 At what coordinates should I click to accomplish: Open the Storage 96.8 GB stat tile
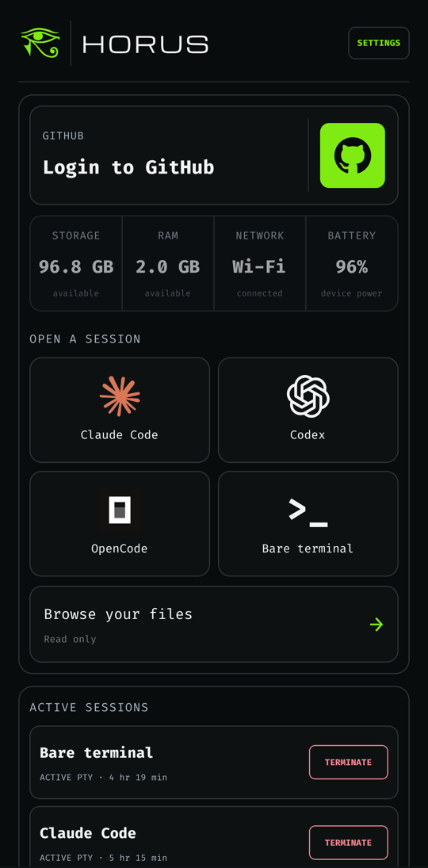click(x=76, y=263)
